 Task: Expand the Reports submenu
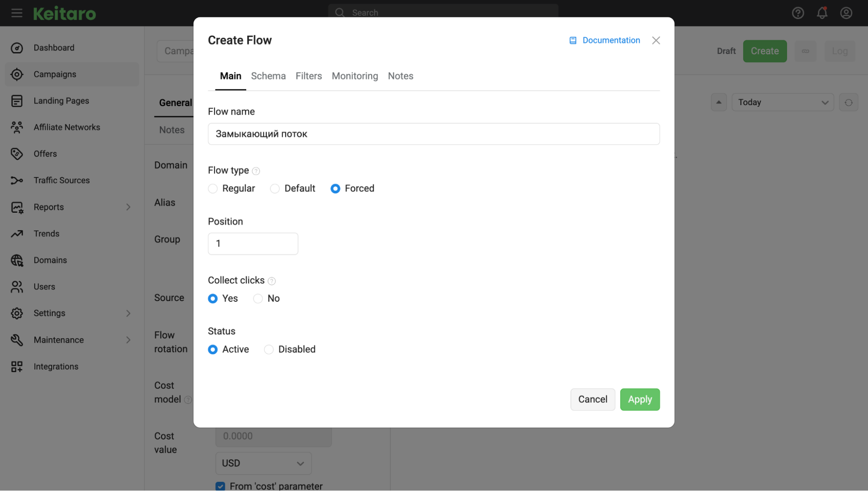point(128,207)
